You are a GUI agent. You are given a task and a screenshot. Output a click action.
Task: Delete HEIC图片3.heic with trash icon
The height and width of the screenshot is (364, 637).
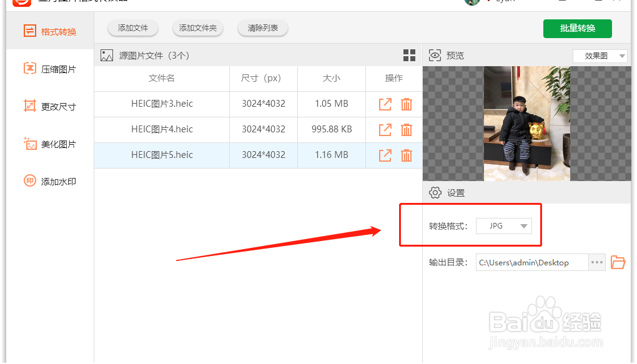(407, 104)
